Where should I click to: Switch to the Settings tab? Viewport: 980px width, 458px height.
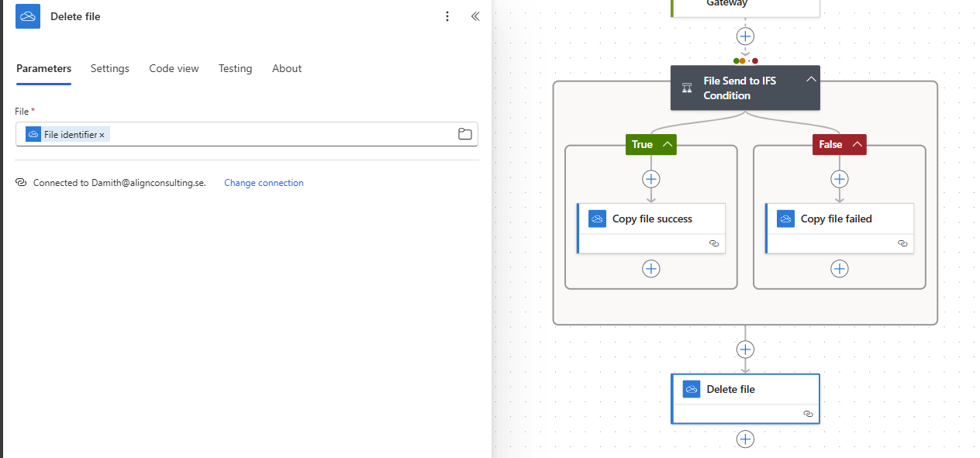tap(110, 68)
